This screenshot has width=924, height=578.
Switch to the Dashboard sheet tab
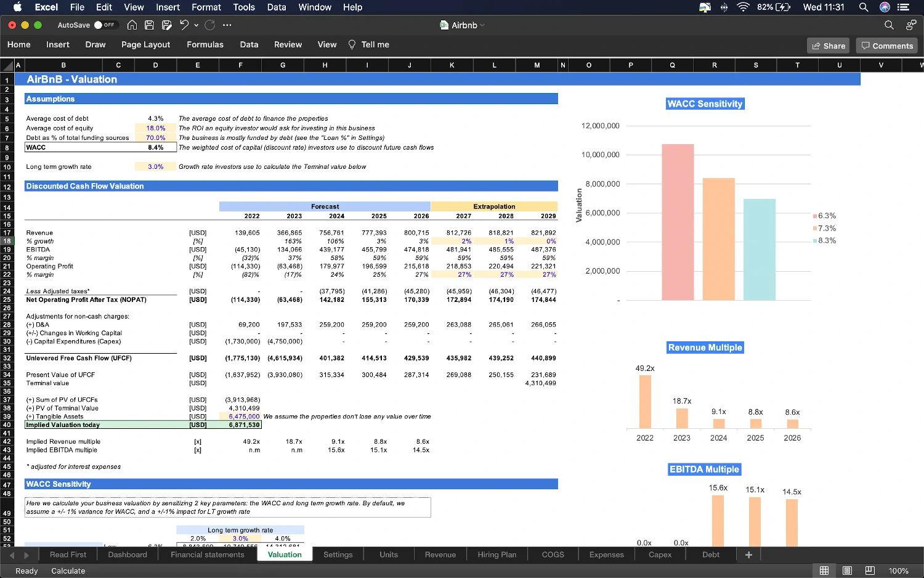128,555
